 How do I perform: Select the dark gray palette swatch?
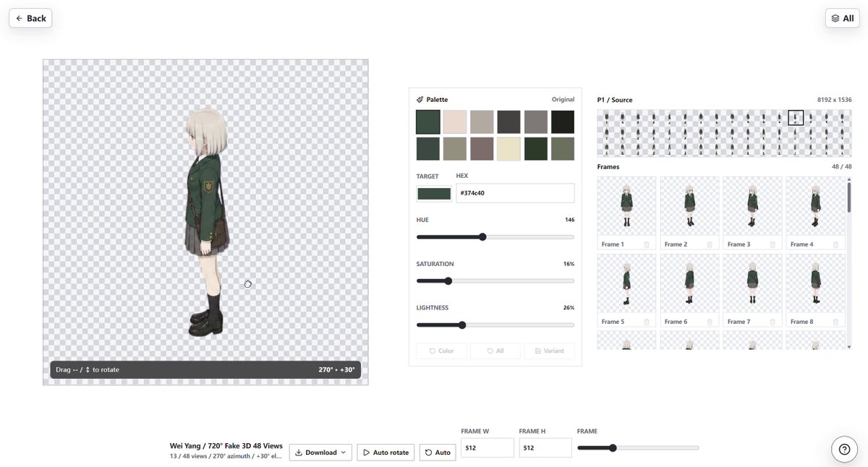509,121
